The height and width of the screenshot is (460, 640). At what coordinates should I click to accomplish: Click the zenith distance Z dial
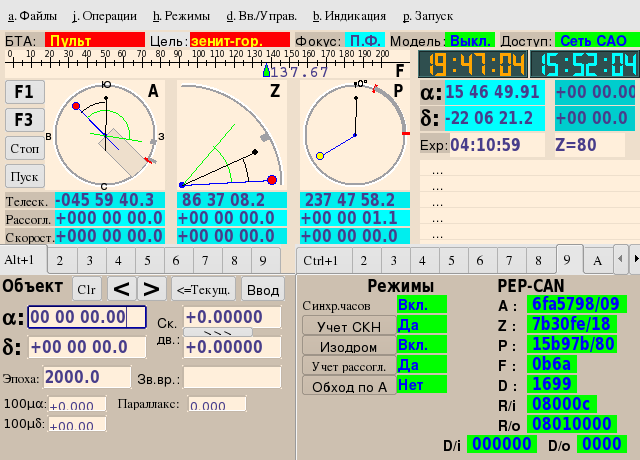[231, 136]
